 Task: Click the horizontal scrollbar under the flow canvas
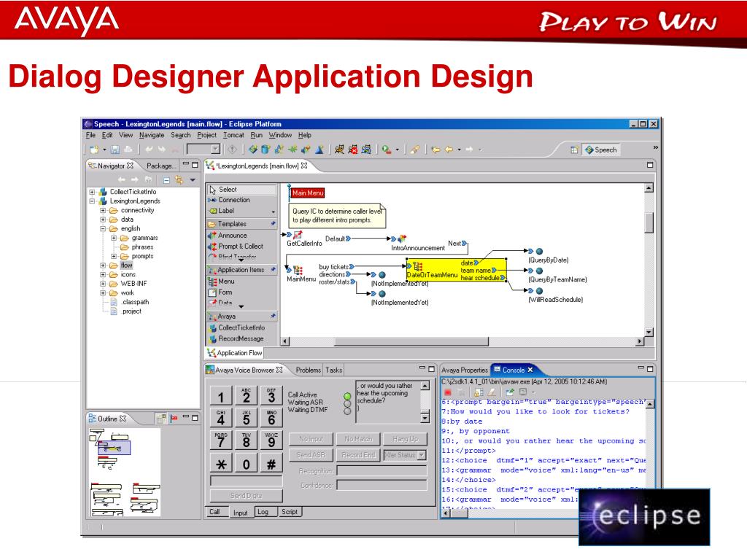pos(462,341)
